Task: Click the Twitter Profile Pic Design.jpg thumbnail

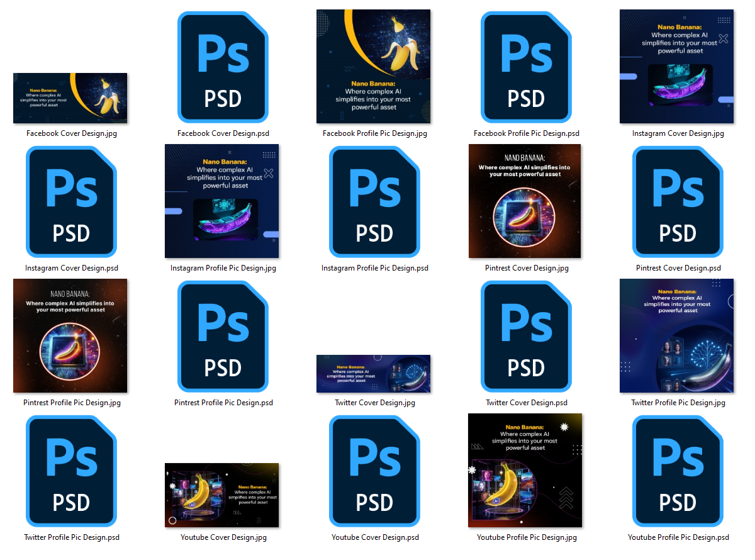Action: pyautogui.click(x=677, y=336)
